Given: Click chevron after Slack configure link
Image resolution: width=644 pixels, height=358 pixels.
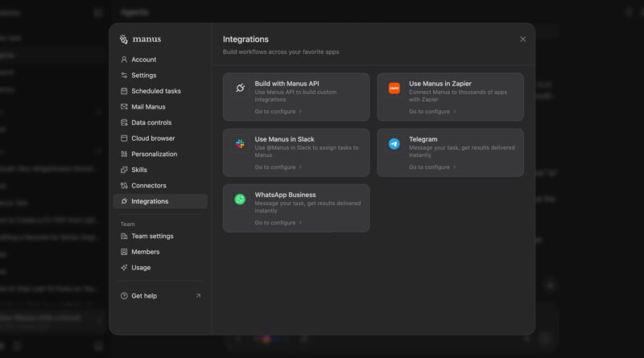Looking at the screenshot, I should click(300, 167).
